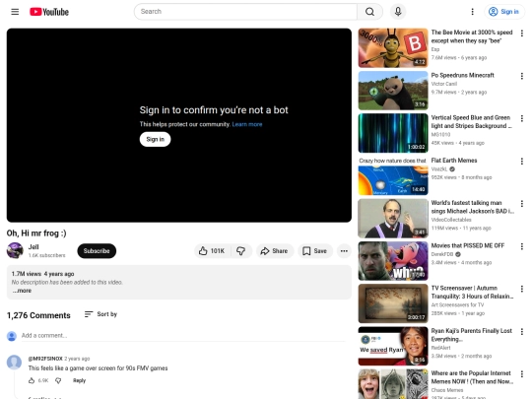Focus the Search input field

coord(245,12)
